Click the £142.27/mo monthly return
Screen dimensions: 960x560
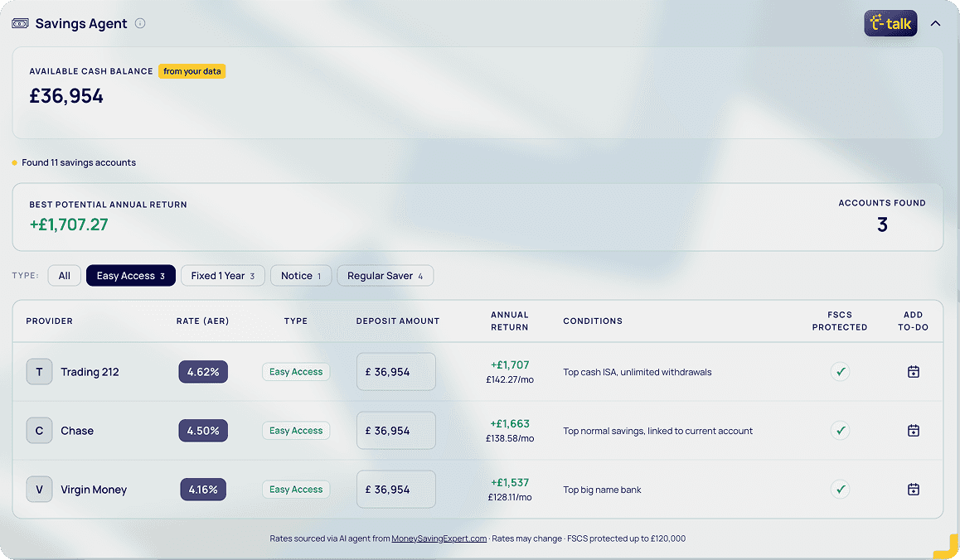510,379
